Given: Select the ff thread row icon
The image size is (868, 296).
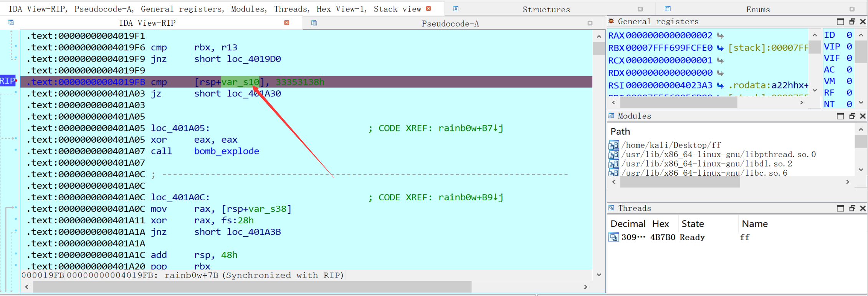Looking at the screenshot, I should [x=613, y=237].
